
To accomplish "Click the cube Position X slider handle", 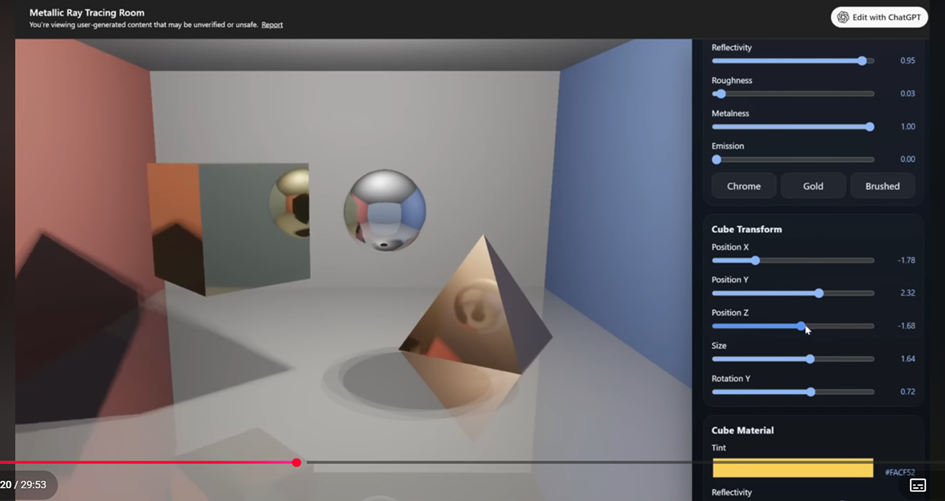I will tap(756, 260).
